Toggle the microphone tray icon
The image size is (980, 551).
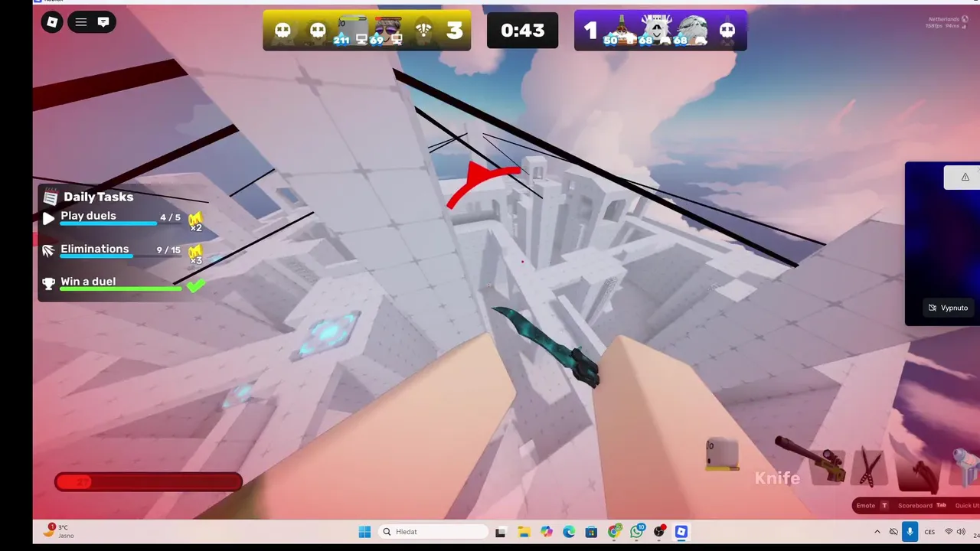click(x=910, y=532)
